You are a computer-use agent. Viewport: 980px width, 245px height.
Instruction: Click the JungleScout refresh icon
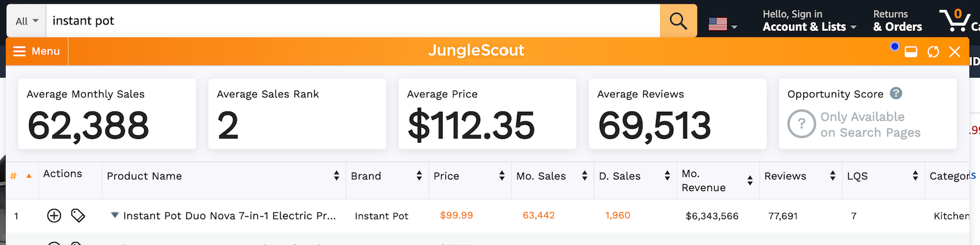933,52
